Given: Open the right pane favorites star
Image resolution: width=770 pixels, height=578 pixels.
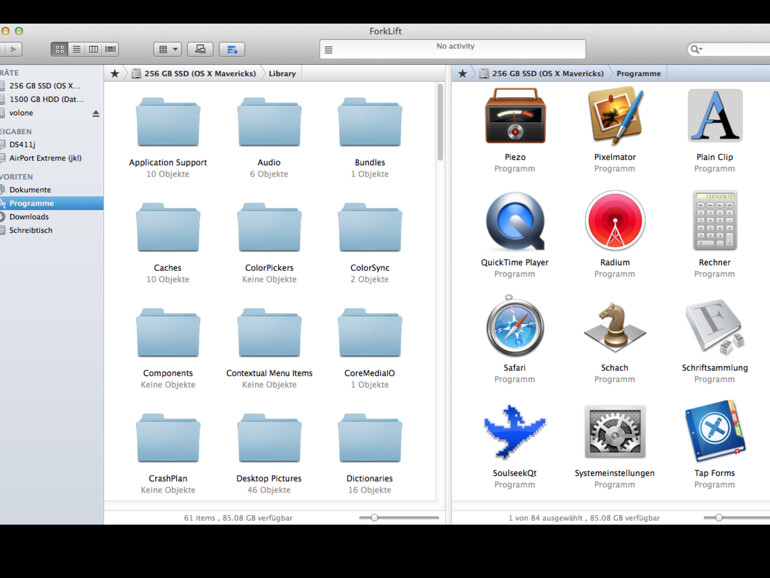Looking at the screenshot, I should [x=462, y=73].
